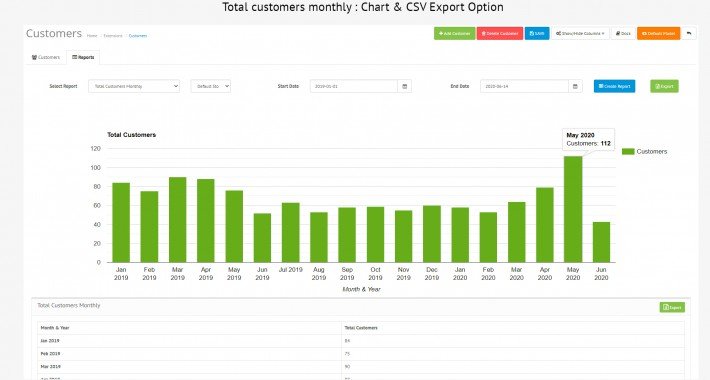Click the Total Customers chart title
The width and height of the screenshot is (710, 380).
131,135
